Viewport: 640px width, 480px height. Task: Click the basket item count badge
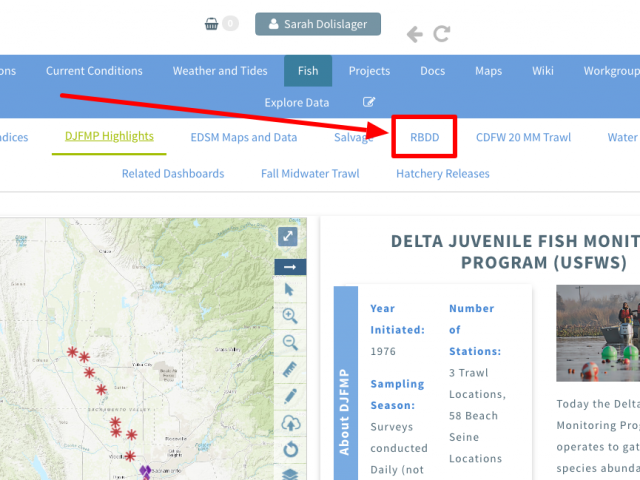230,24
